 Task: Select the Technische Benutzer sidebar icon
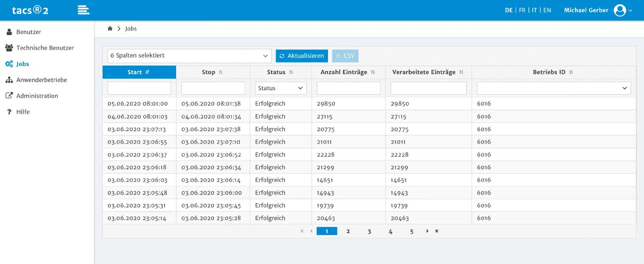coord(9,48)
